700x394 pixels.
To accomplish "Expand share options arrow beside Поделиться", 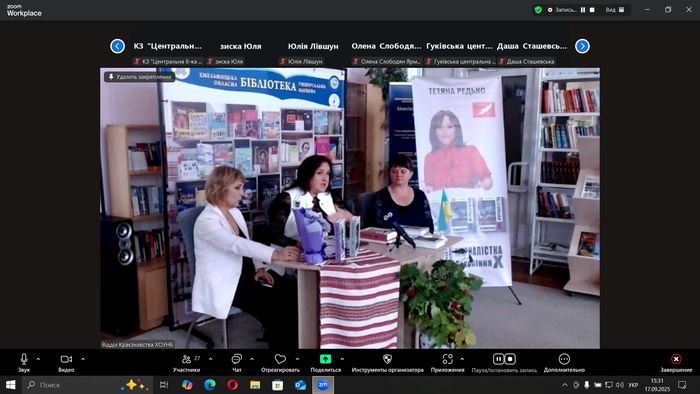I will (x=342, y=359).
